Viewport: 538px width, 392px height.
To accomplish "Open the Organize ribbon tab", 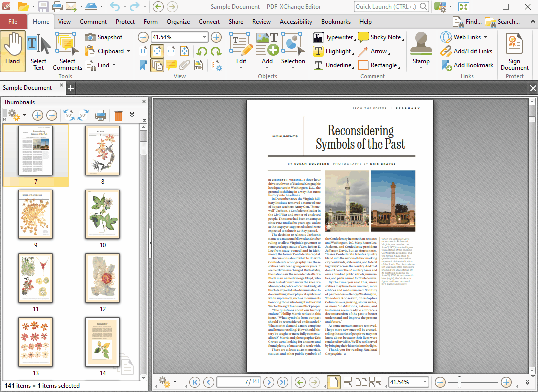I will [x=178, y=22].
